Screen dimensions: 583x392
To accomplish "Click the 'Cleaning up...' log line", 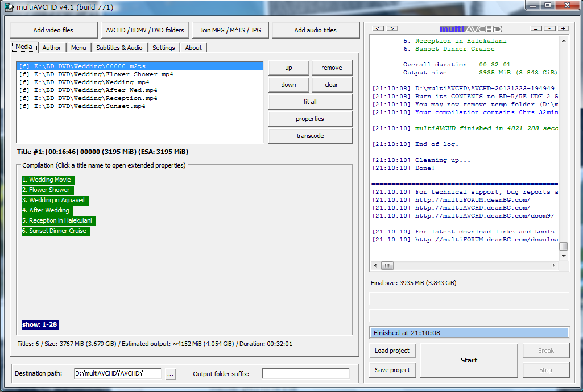I will coord(421,160).
